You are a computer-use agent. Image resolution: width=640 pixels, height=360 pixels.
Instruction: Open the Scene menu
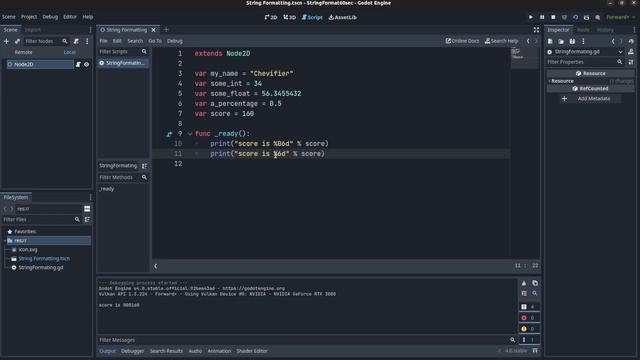click(9, 17)
